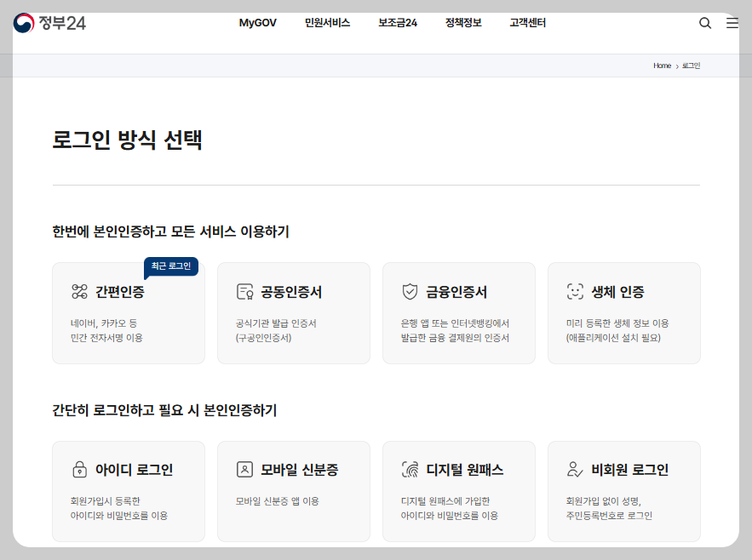The width and height of the screenshot is (752, 560).
Task: Click the 모바일 신분증 ID icon
Action: (244, 470)
